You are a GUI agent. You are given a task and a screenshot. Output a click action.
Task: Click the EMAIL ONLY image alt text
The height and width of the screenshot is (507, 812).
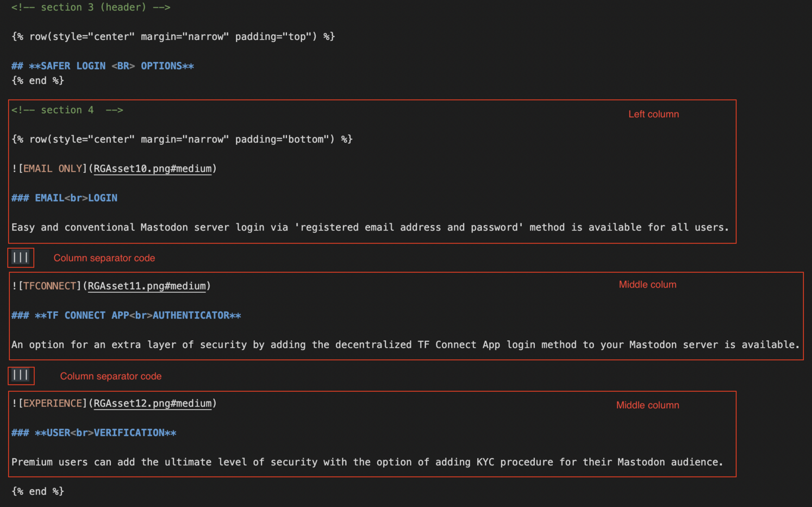coord(52,169)
